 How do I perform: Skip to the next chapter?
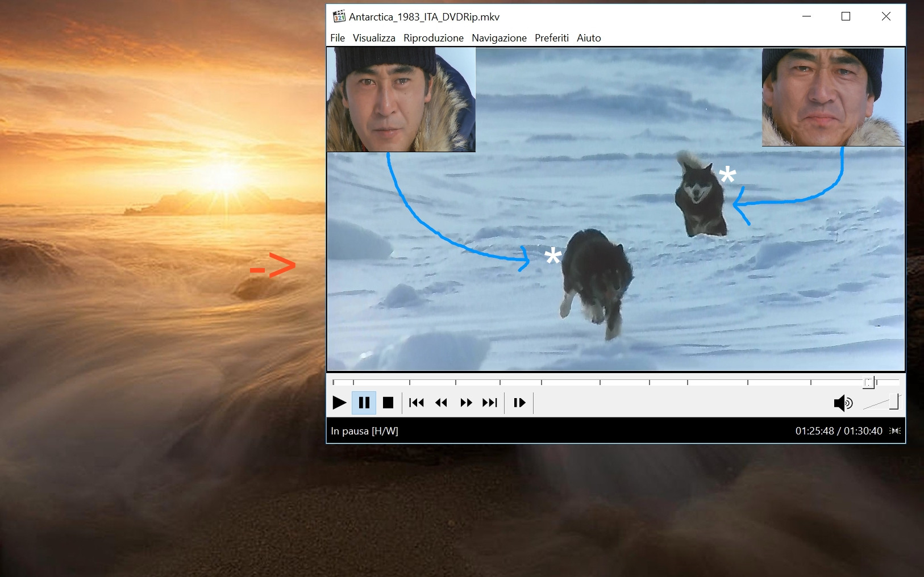[x=490, y=403]
